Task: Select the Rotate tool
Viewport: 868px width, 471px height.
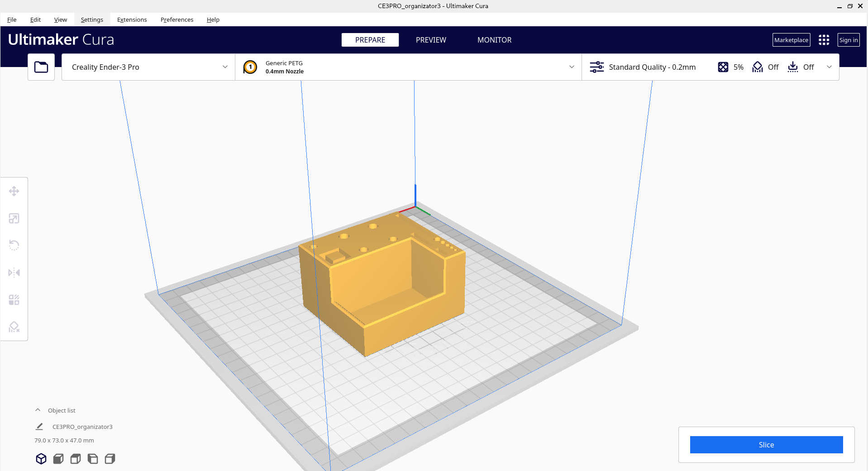Action: [14, 245]
